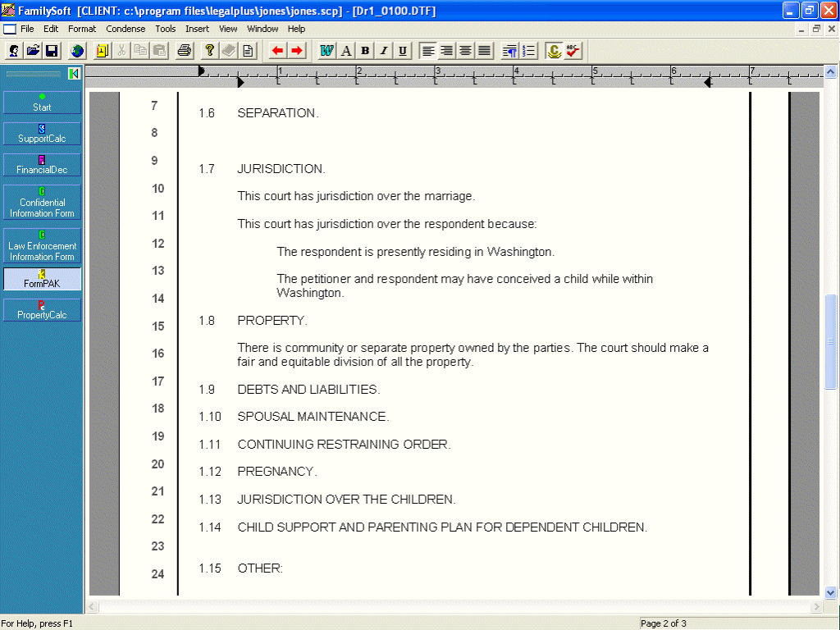Launch SupportCalc from the sidebar
This screenshot has height=630, width=840.
[42, 133]
